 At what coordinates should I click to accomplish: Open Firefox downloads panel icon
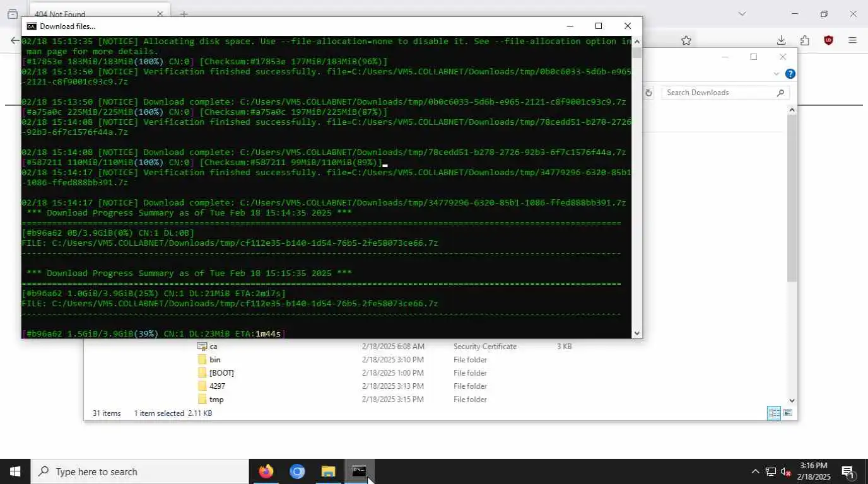click(x=781, y=40)
